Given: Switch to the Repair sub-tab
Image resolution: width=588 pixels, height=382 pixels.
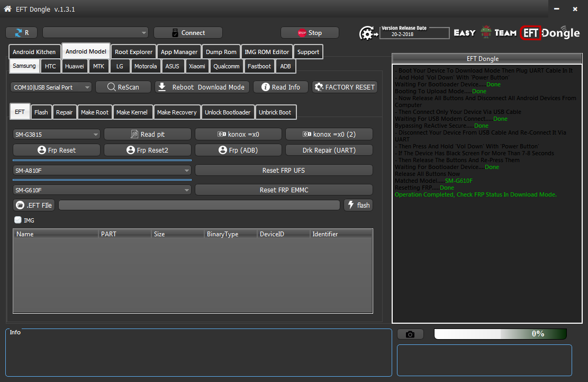Looking at the screenshot, I should [x=64, y=112].
